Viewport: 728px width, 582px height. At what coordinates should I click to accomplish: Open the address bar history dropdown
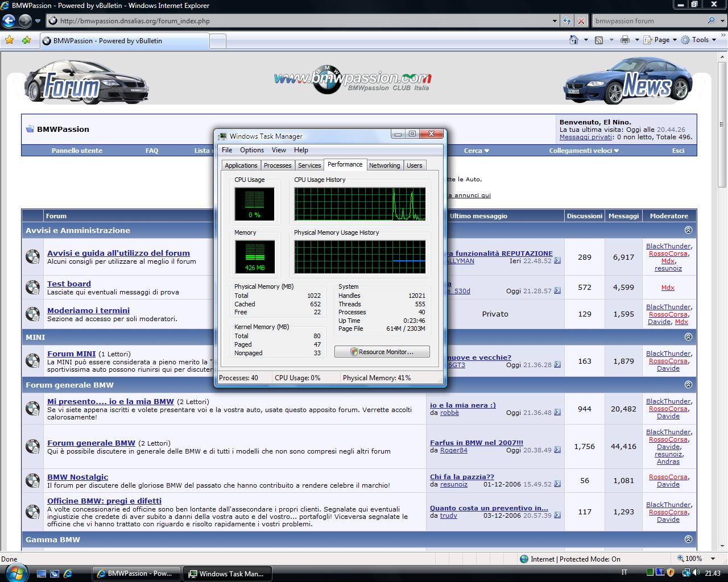click(555, 21)
